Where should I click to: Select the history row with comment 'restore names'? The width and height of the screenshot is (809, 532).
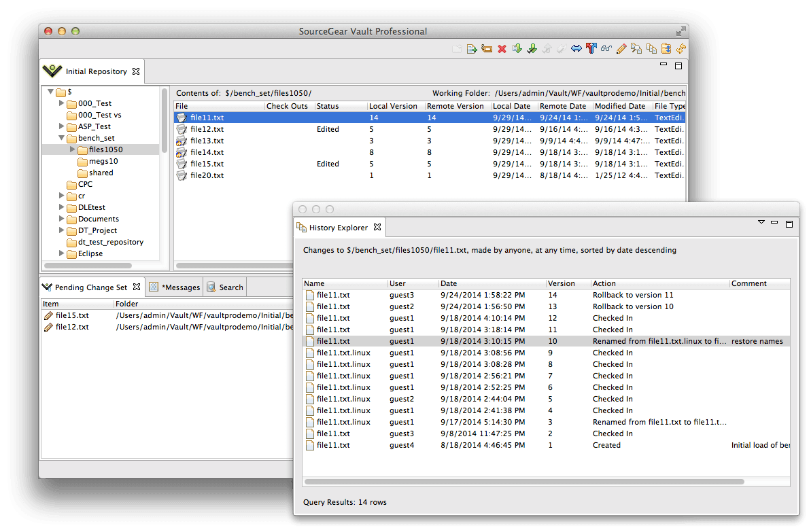click(x=546, y=341)
